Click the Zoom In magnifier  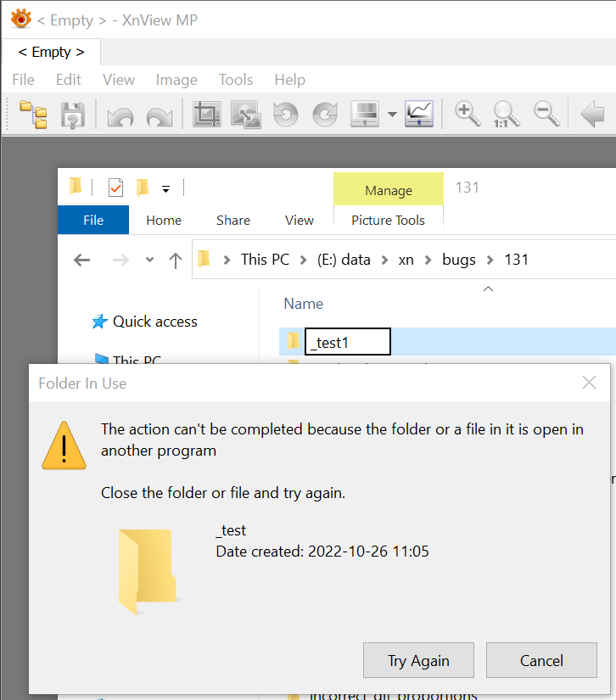click(x=468, y=114)
